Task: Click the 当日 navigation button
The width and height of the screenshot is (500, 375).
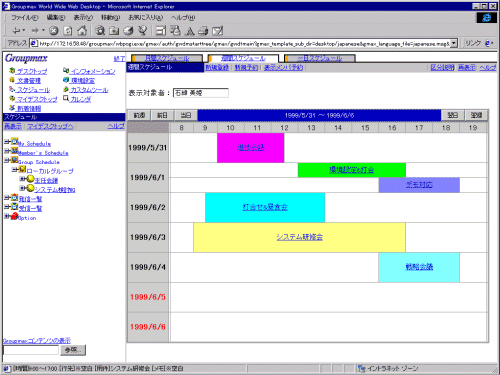Action: [186, 115]
